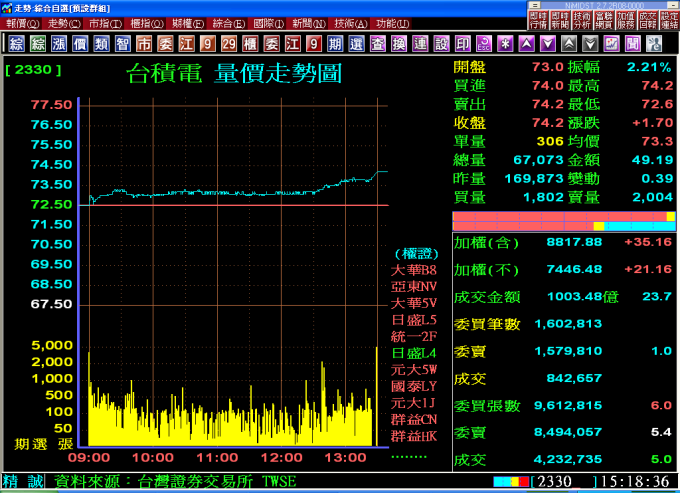Click the 櫃 toolbar icon
This screenshot has height=493, width=680.
click(x=250, y=43)
